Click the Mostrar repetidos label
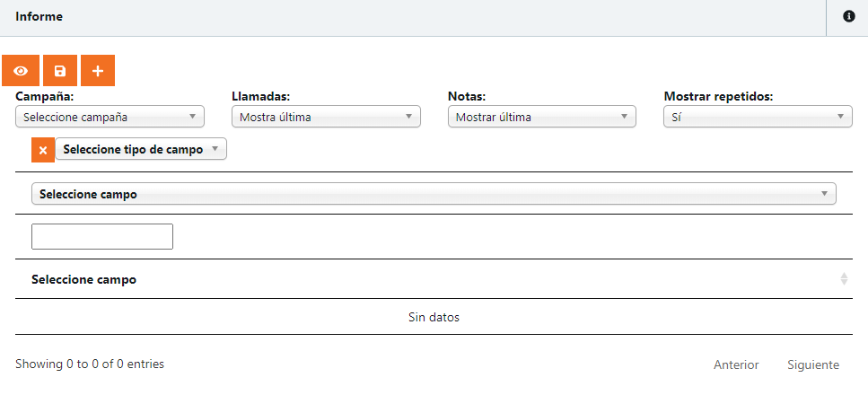 click(718, 96)
